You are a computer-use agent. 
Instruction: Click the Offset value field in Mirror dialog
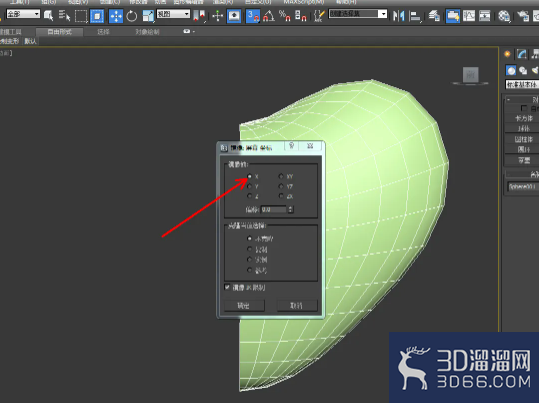[x=274, y=209]
